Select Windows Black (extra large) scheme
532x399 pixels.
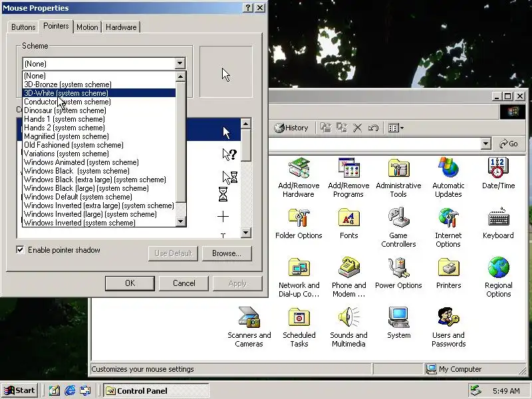99,180
